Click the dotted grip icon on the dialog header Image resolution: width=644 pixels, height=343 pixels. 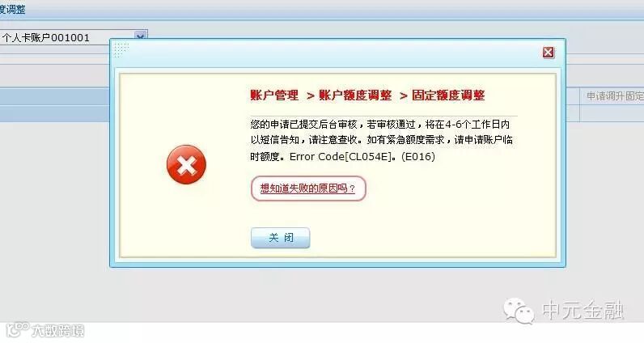(121, 50)
